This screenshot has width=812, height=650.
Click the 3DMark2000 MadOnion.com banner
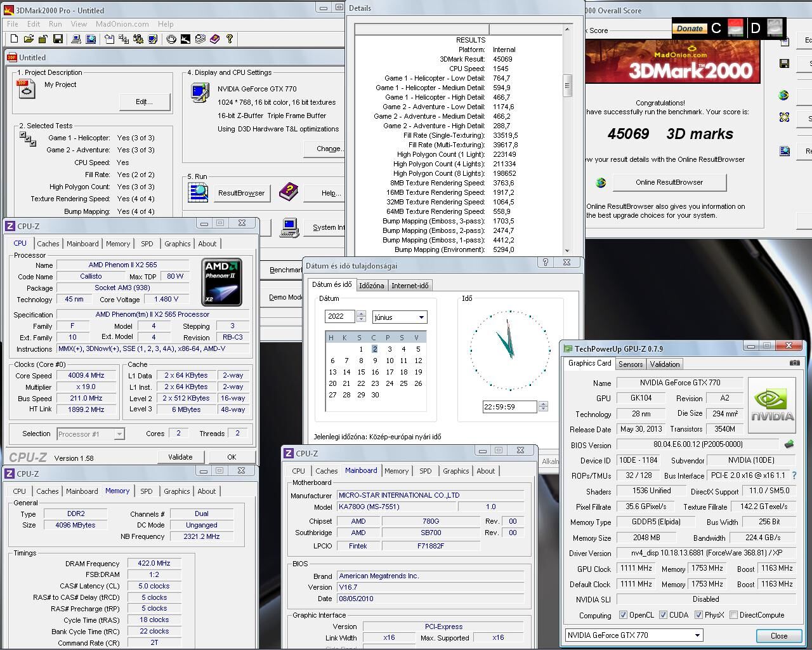click(672, 62)
